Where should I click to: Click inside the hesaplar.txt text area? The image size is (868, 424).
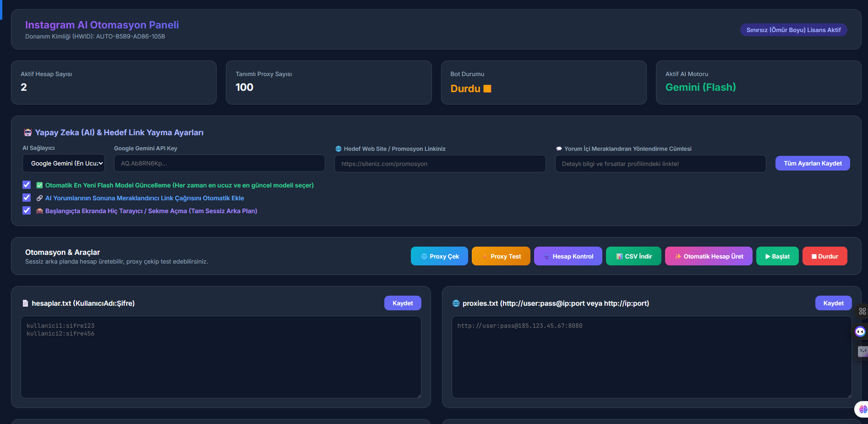[221, 357]
